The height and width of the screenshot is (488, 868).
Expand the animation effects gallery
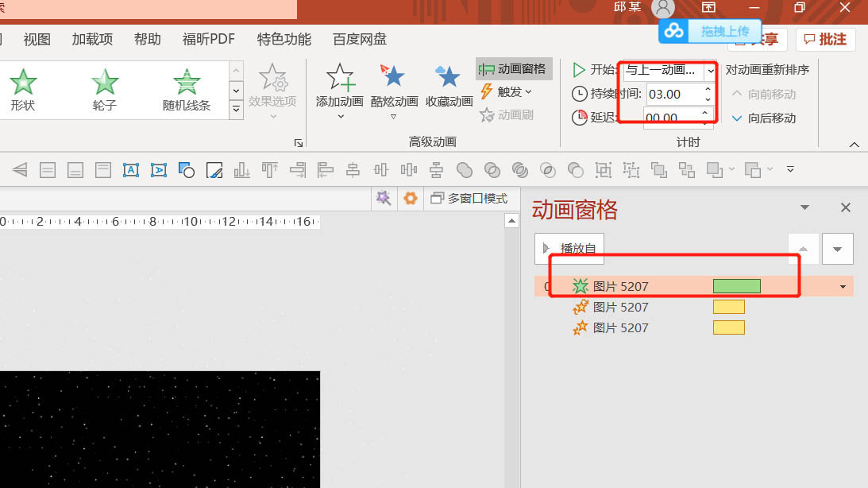(x=237, y=109)
